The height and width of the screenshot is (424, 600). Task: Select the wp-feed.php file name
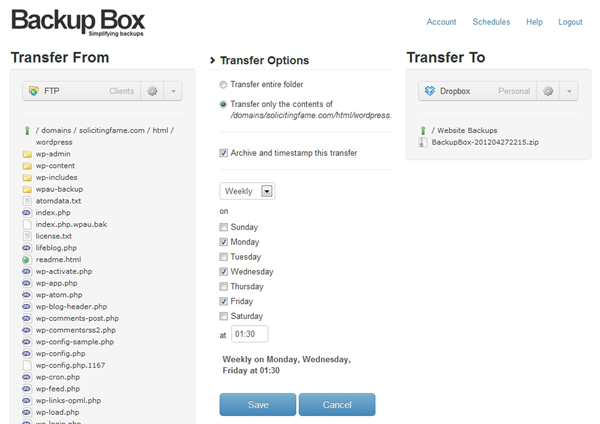tap(58, 389)
